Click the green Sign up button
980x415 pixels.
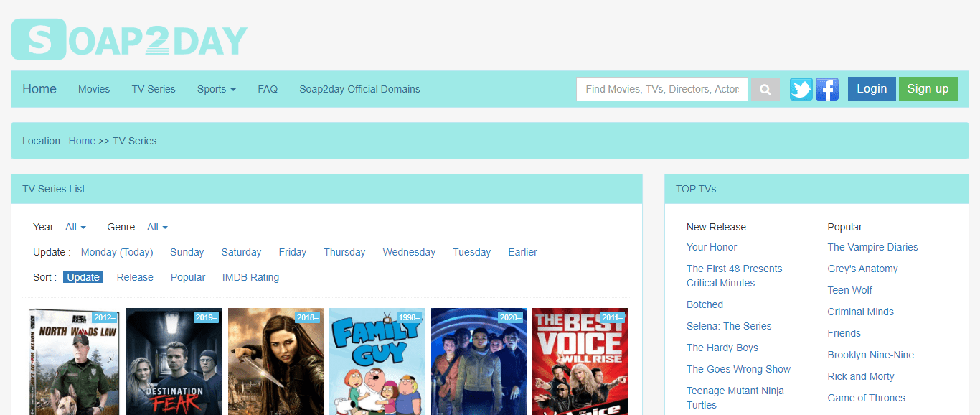pos(928,89)
